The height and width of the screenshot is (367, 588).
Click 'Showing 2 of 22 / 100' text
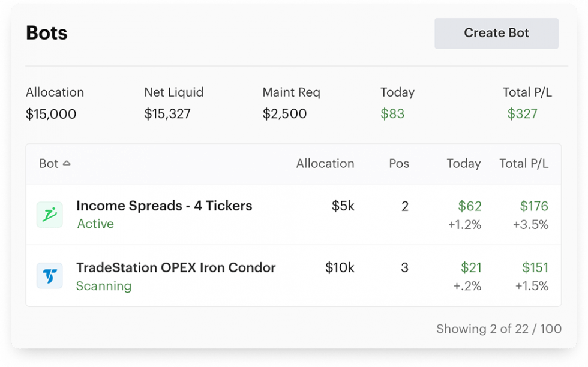[499, 329]
